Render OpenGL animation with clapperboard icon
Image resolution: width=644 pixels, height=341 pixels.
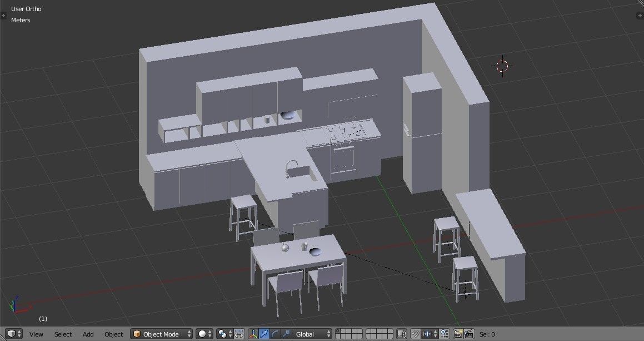(x=469, y=334)
